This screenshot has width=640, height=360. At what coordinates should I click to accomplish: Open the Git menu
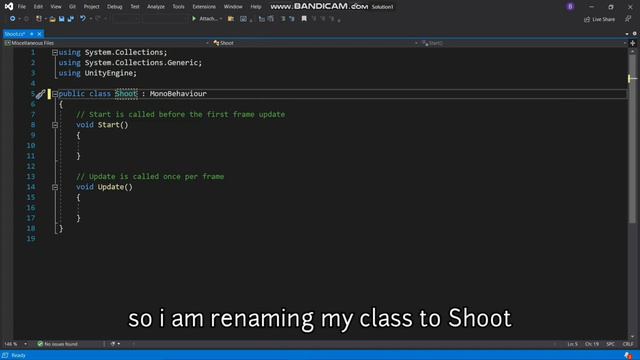(72, 7)
